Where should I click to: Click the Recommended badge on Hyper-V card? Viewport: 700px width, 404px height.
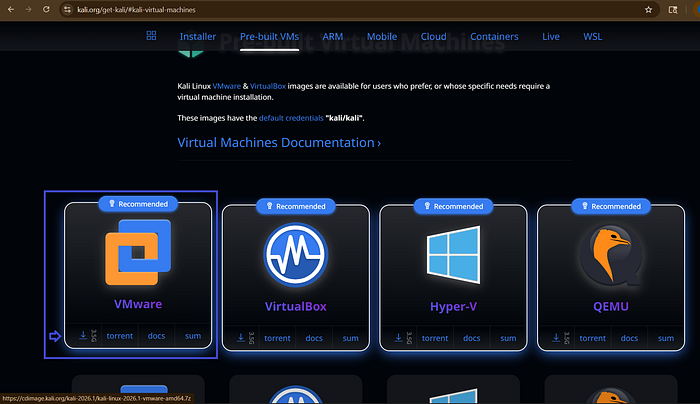point(453,206)
